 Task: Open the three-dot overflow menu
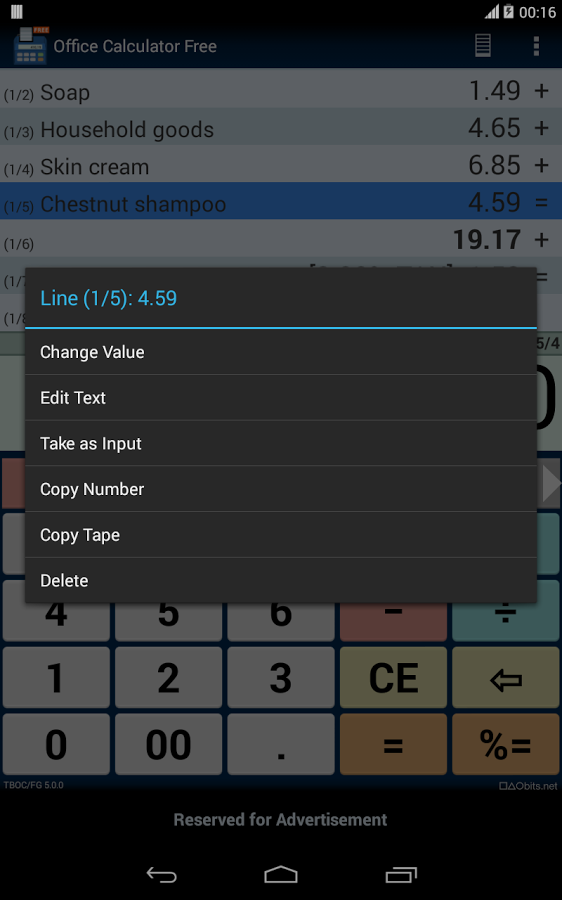pos(536,46)
